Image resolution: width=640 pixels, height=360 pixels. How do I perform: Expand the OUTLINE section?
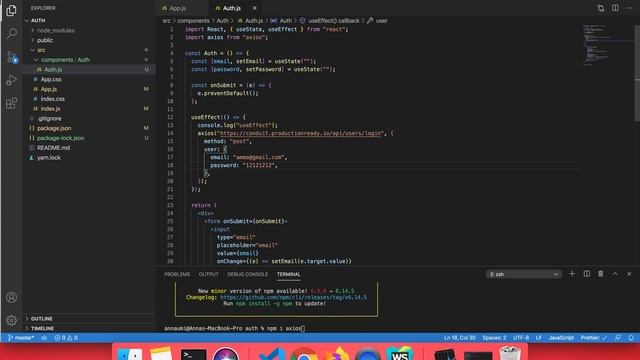tap(42, 318)
